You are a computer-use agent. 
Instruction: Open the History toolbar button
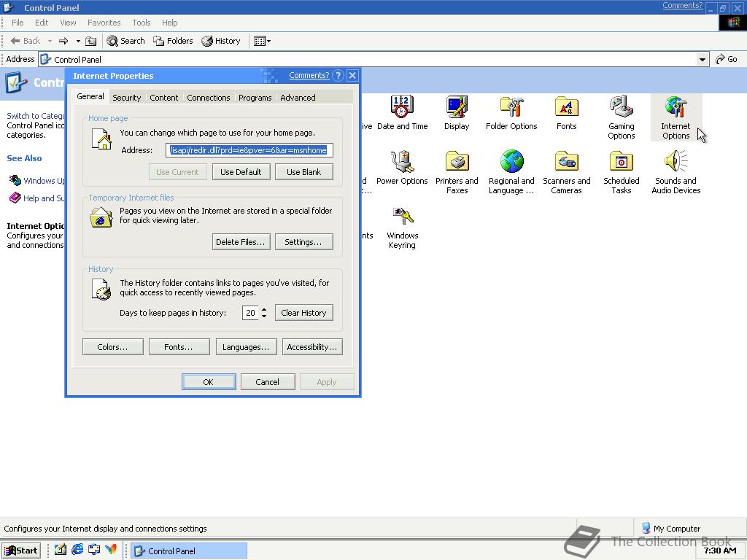tap(220, 41)
